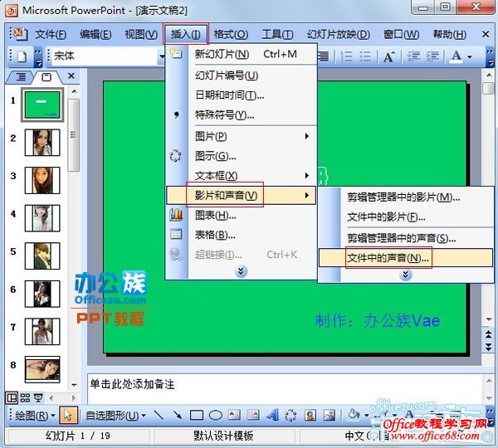Click the PowerPoint document icon in menu bar
Screen dimensions: 498x448
click(x=21, y=34)
